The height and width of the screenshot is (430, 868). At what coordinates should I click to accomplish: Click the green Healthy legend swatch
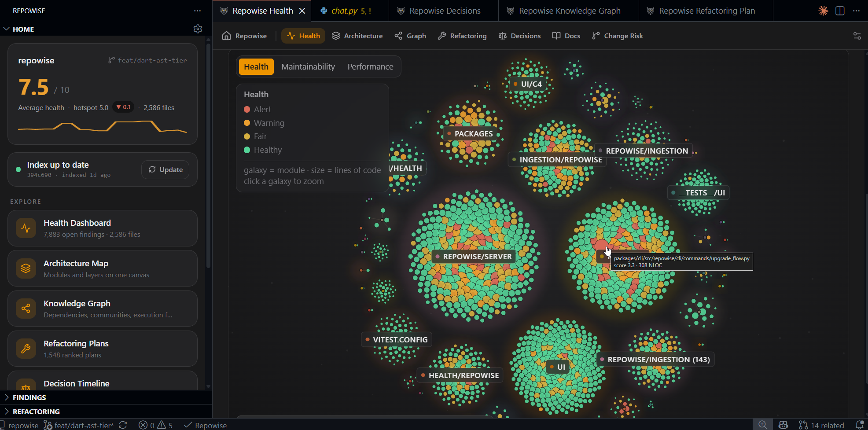click(x=247, y=150)
